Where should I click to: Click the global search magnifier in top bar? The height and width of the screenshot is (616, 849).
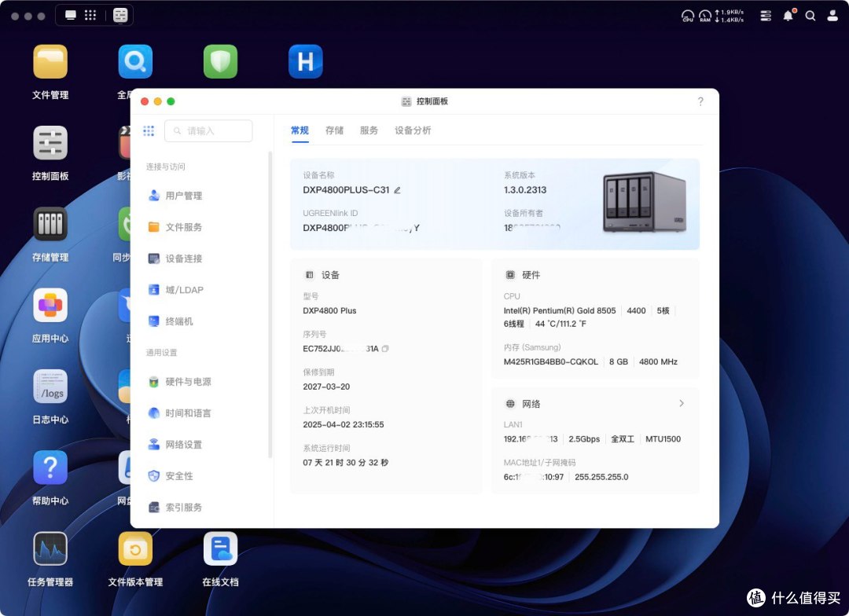tap(810, 16)
